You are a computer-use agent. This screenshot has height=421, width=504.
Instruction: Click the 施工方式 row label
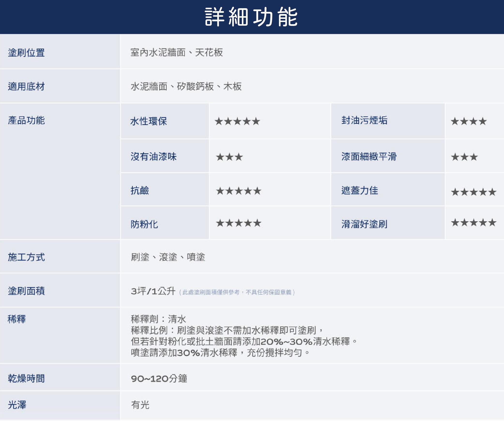coord(26,257)
